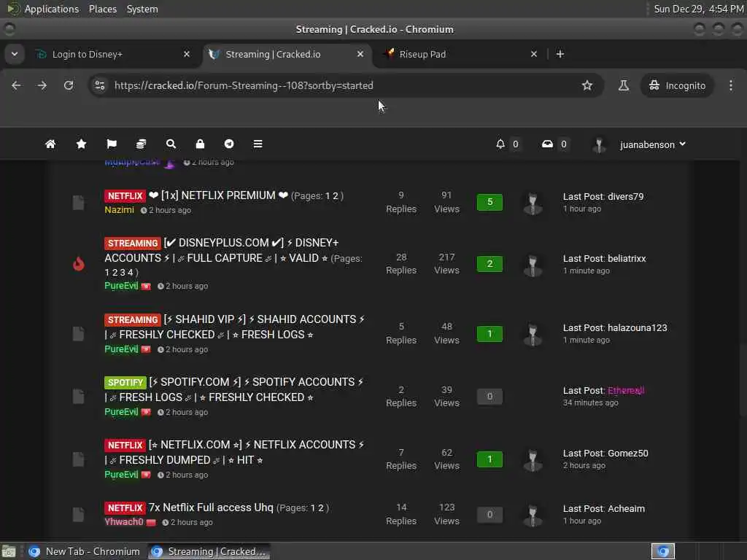Bookmark this page with star icon
This screenshot has height=560, width=747.
click(587, 85)
